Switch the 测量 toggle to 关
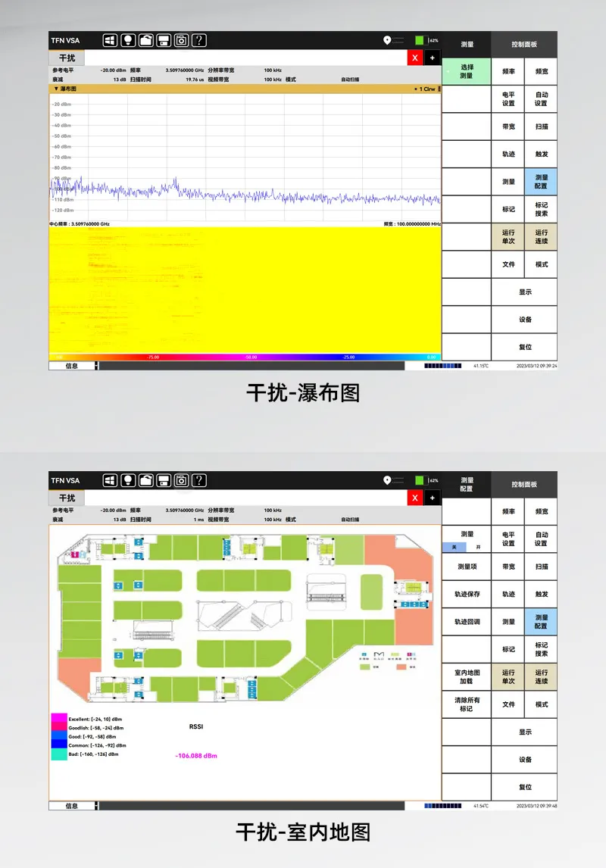The height and width of the screenshot is (868, 606). 455,546
